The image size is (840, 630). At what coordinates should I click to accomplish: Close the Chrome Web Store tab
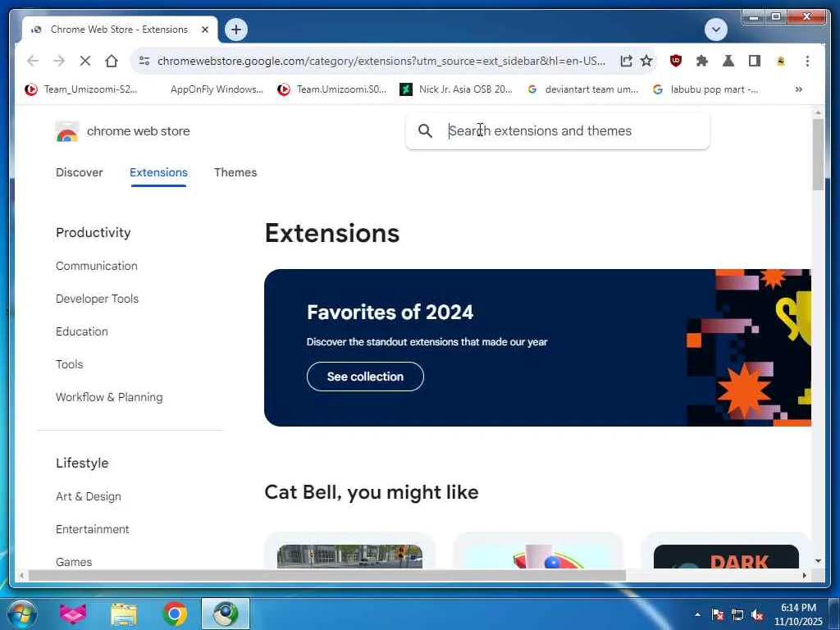tap(204, 30)
